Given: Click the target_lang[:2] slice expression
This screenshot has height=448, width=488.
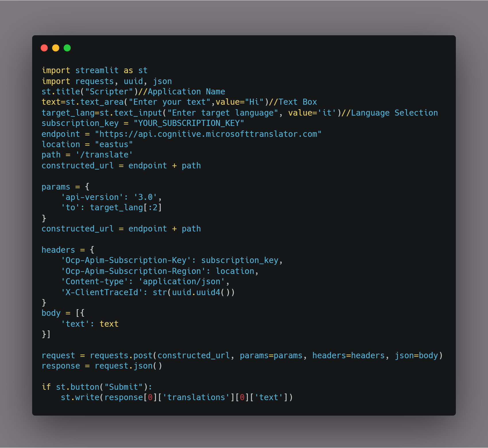Looking at the screenshot, I should pos(126,207).
